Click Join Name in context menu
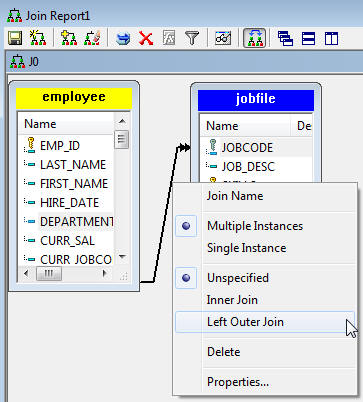This screenshot has width=363, height=402. (235, 196)
